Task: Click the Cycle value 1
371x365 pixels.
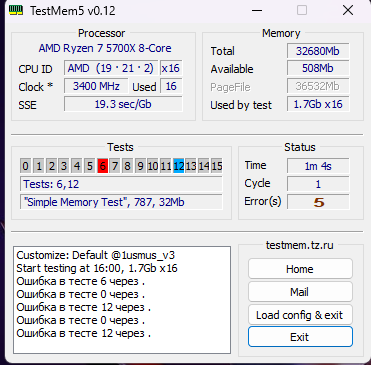Action: coord(318,184)
